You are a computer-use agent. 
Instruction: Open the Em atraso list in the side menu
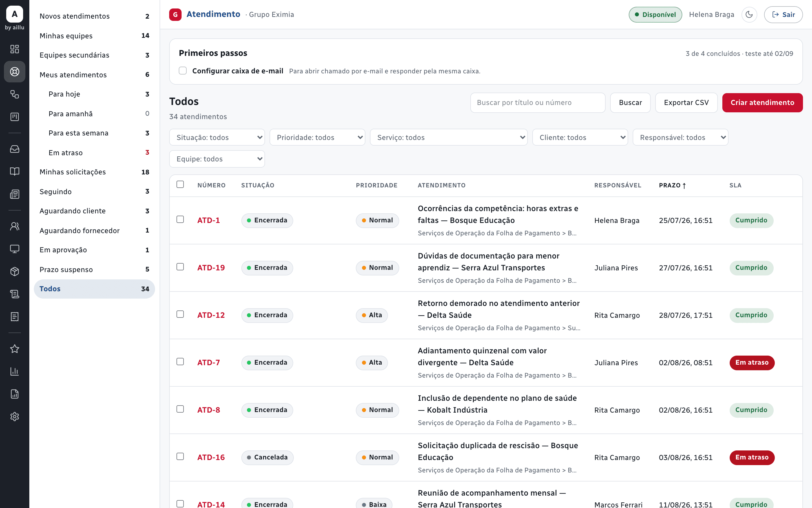click(94, 152)
